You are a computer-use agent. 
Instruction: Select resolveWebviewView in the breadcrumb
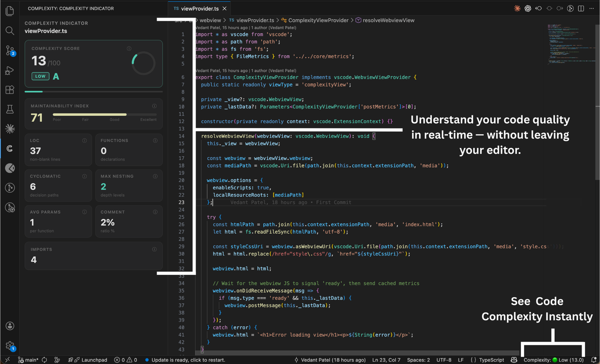coord(388,20)
